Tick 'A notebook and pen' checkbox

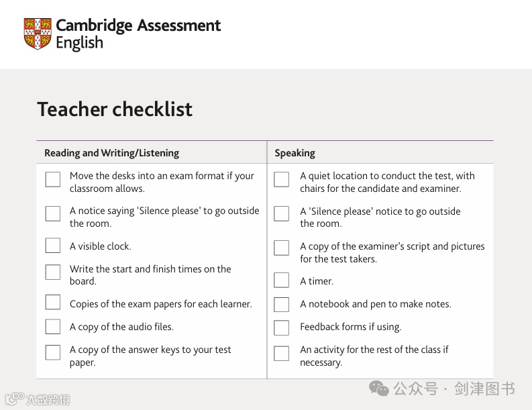pos(282,305)
